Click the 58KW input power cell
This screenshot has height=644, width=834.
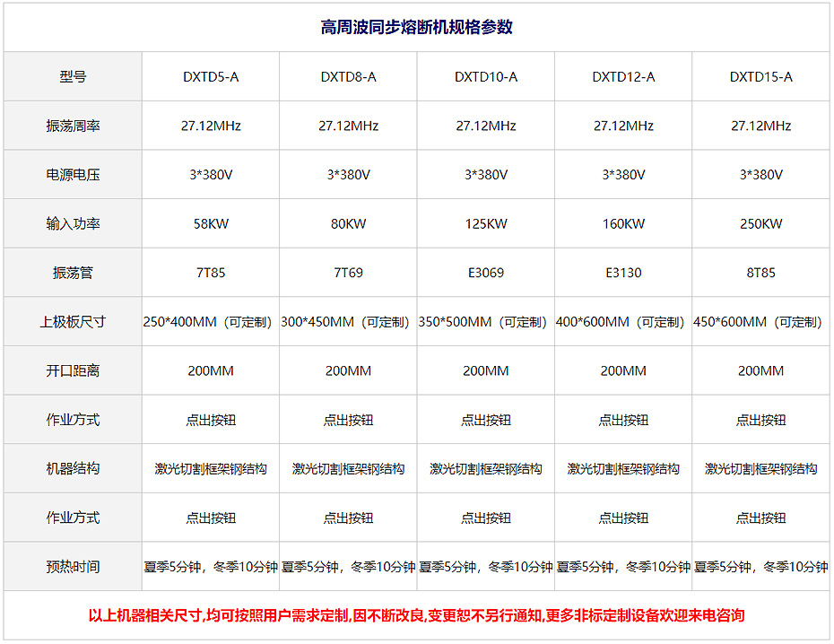(211, 224)
